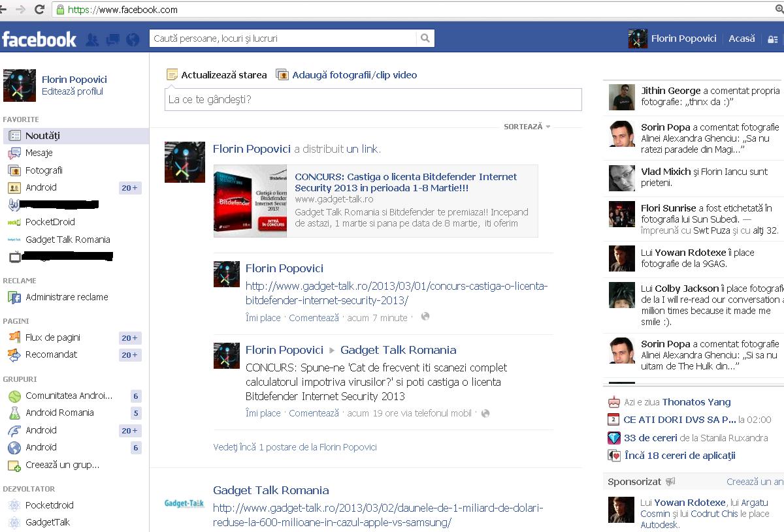784x532 pixels.
Task: Click the Facebook logo in header
Action: point(39,39)
